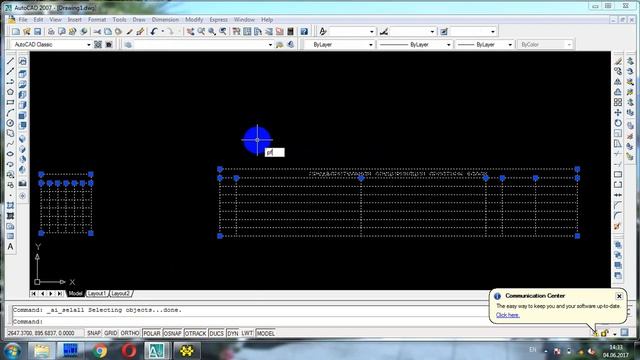Screen dimensions: 640x360
Task: Select the Rotate tool in Modify toolbar
Action: click(x=618, y=123)
